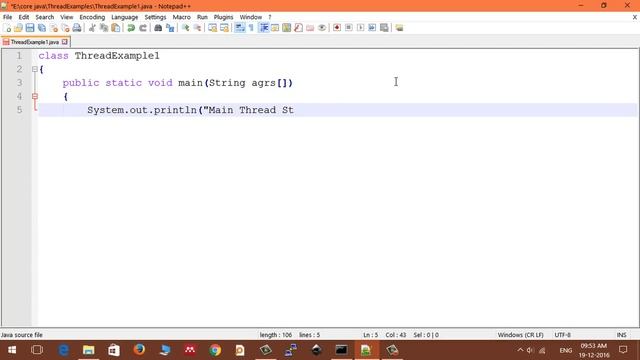Click the Zoom Out icon

(197, 28)
